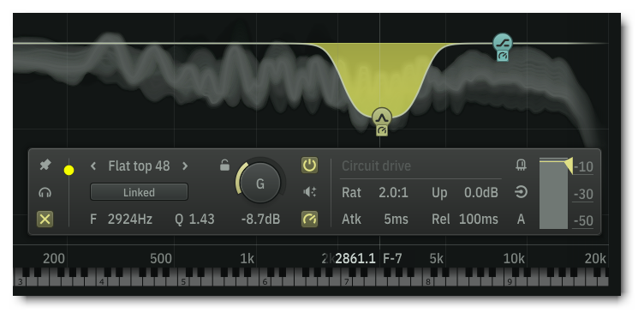Open the Flat top 48 shape menu
This screenshot has height=319, width=644.
(x=139, y=166)
